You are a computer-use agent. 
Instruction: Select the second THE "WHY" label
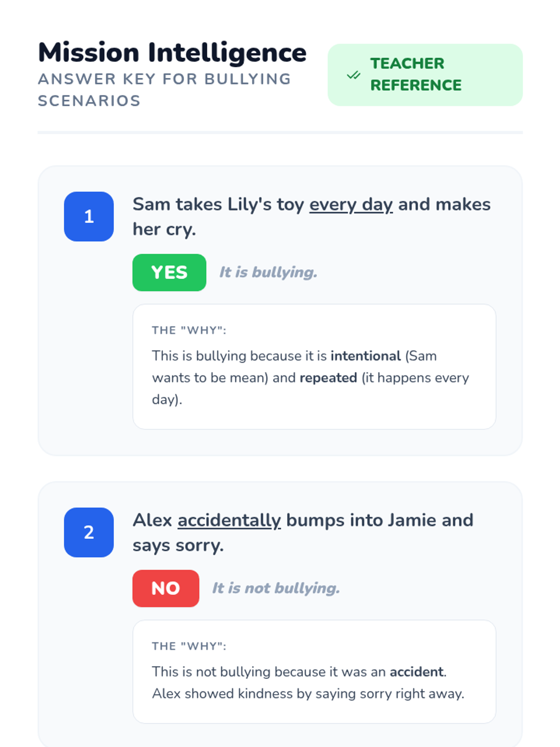pos(189,646)
